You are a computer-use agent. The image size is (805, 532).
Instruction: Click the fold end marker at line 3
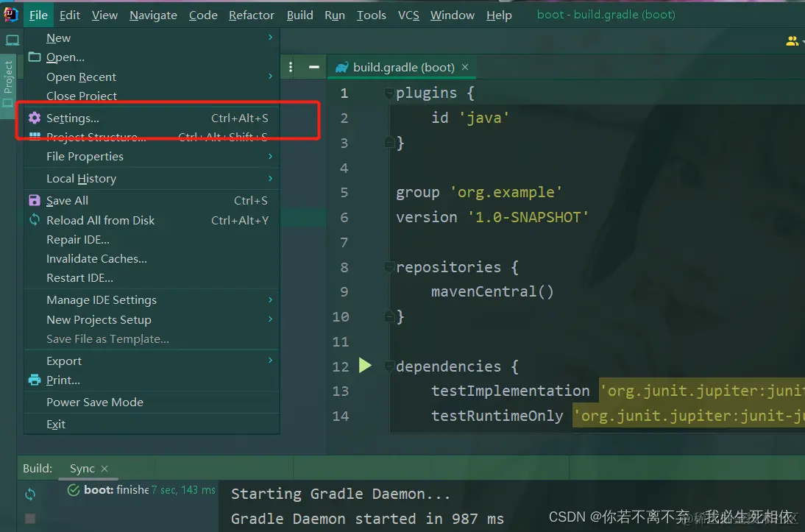[389, 142]
